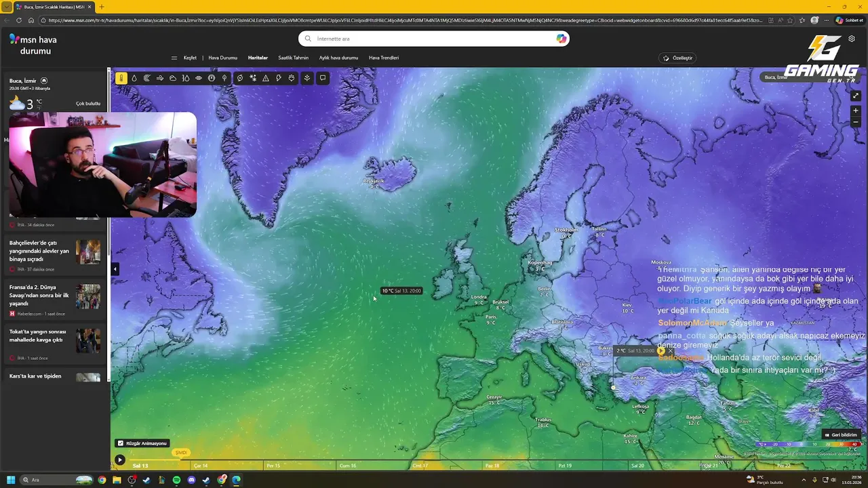Select the pollen plant map layer
The width and height of the screenshot is (868, 488).
307,78
